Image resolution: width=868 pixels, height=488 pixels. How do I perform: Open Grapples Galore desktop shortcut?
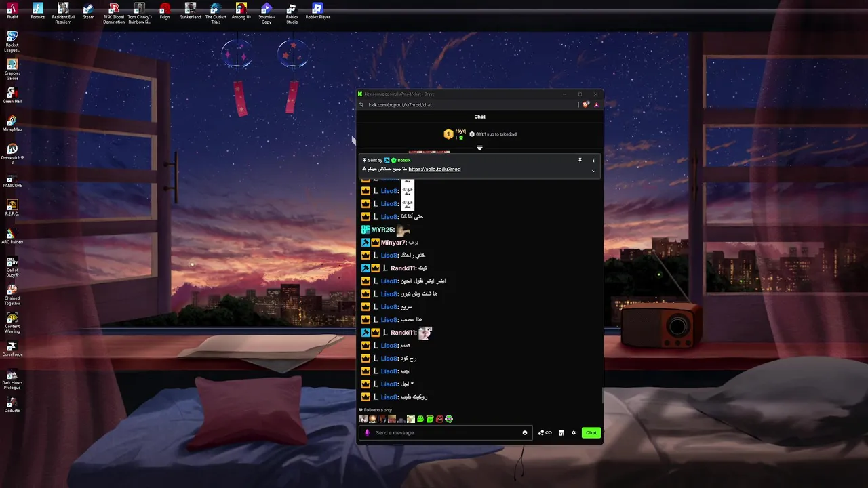click(12, 69)
